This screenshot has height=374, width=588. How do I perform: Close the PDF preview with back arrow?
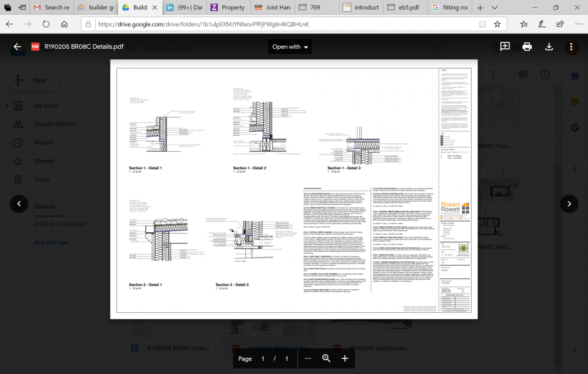point(17,46)
